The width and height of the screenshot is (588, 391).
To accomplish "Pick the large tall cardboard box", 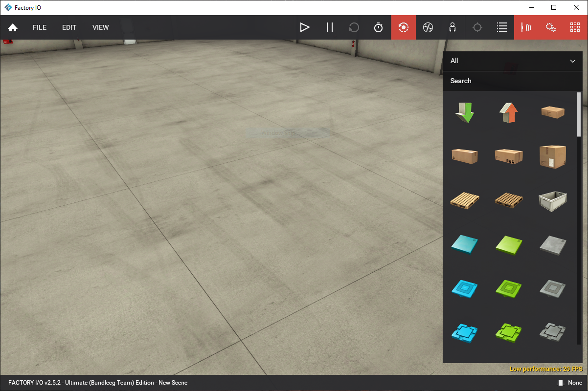I will coord(553,156).
